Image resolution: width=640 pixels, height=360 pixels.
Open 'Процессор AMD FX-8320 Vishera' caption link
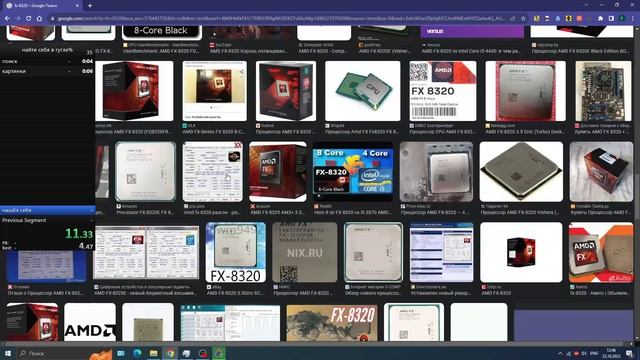pos(521,212)
